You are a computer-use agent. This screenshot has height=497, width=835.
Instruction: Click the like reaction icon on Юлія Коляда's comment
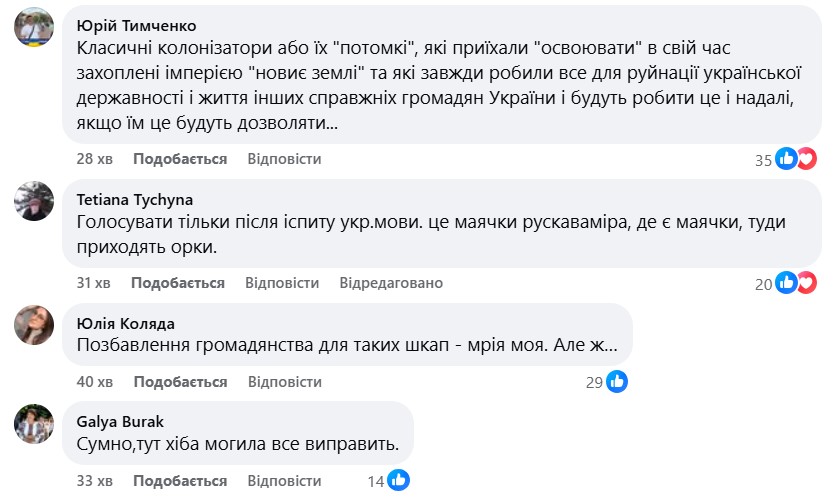pyautogui.click(x=617, y=381)
